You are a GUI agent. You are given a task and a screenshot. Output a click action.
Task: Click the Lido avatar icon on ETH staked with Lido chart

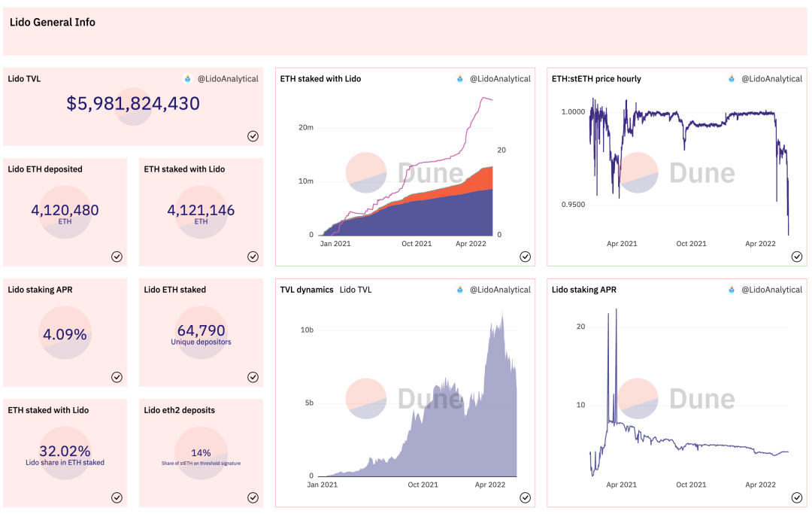tap(459, 79)
